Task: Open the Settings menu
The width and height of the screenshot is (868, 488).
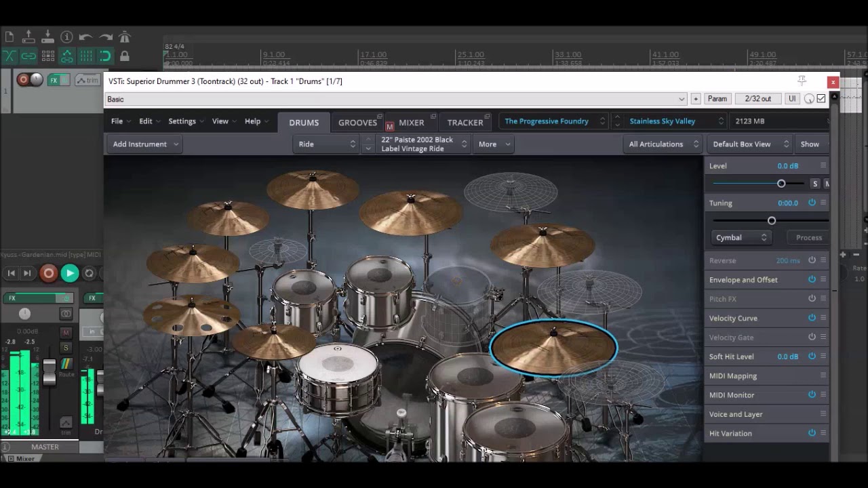Action: (186, 121)
